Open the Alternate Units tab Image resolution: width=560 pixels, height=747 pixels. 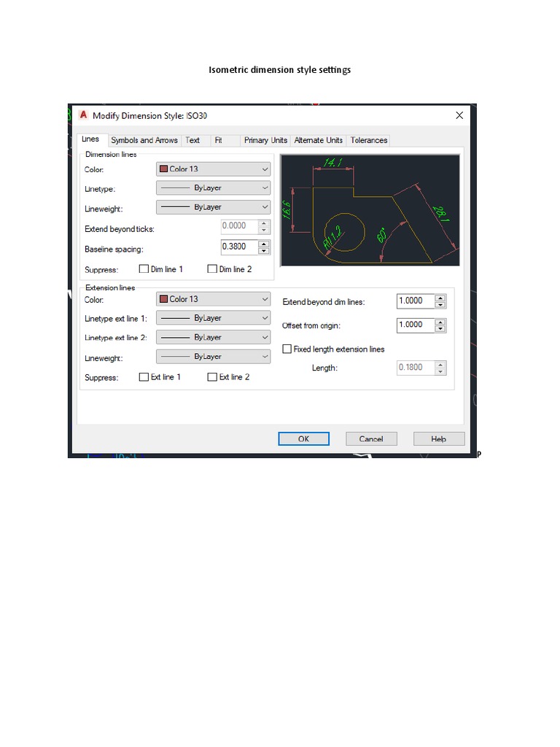pos(318,140)
